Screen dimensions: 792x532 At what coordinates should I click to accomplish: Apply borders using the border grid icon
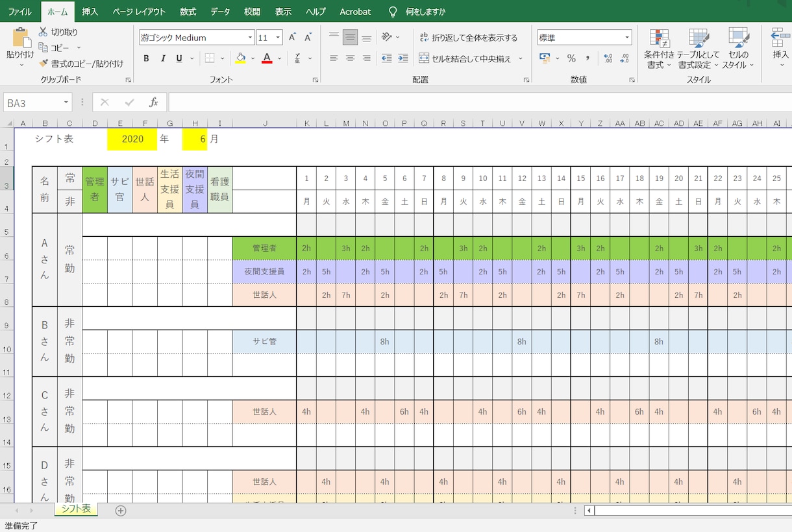pos(210,58)
